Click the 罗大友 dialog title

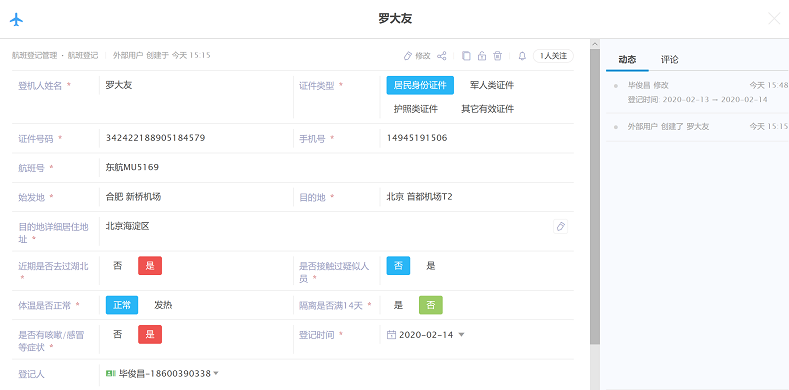click(395, 19)
